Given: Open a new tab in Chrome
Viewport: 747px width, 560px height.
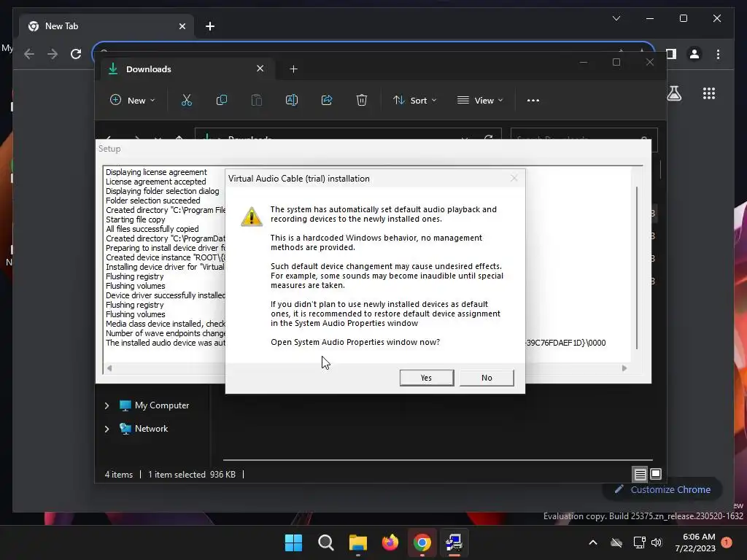Looking at the screenshot, I should [x=210, y=26].
